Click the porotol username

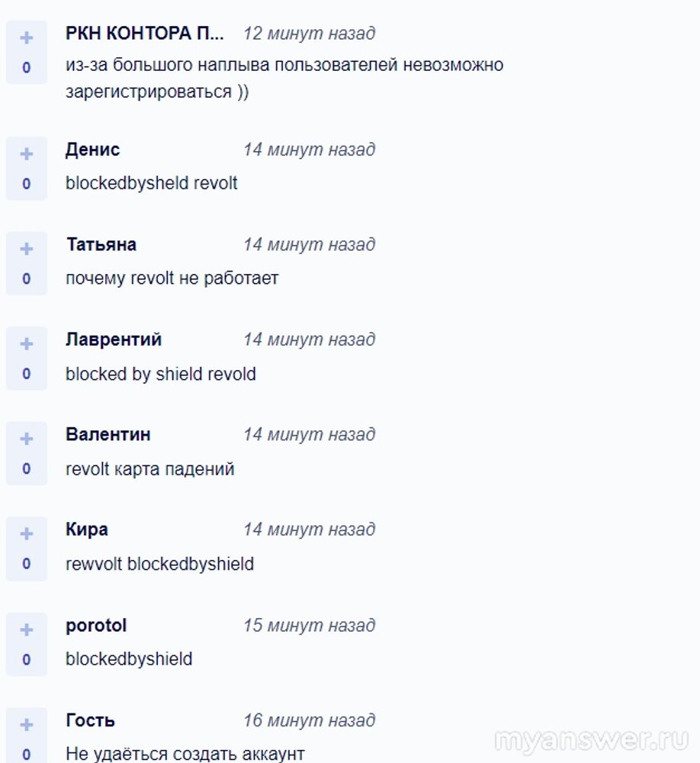[x=96, y=626]
